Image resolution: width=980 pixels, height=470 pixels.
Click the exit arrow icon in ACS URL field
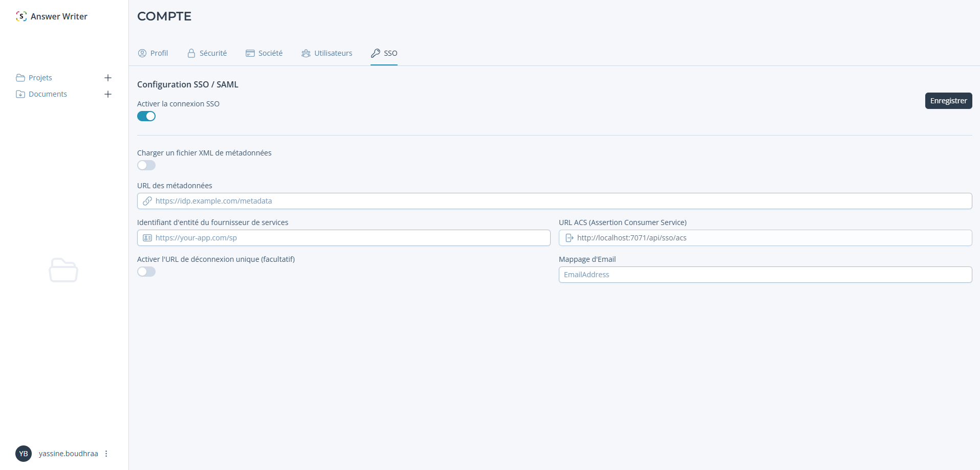point(569,238)
